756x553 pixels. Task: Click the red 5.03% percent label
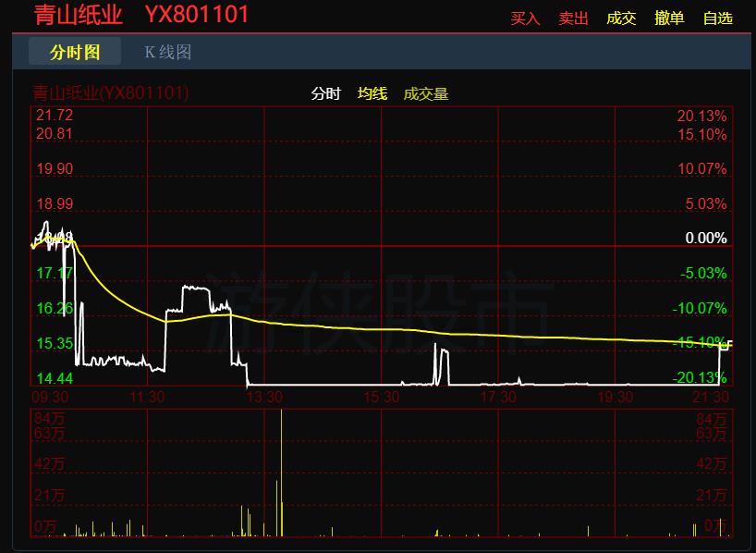(706, 203)
